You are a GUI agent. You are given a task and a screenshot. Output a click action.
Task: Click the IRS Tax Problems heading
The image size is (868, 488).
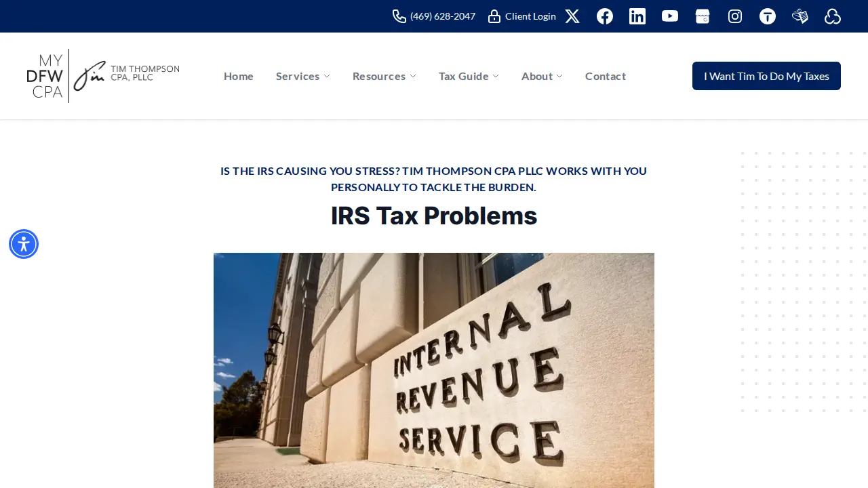[434, 216]
